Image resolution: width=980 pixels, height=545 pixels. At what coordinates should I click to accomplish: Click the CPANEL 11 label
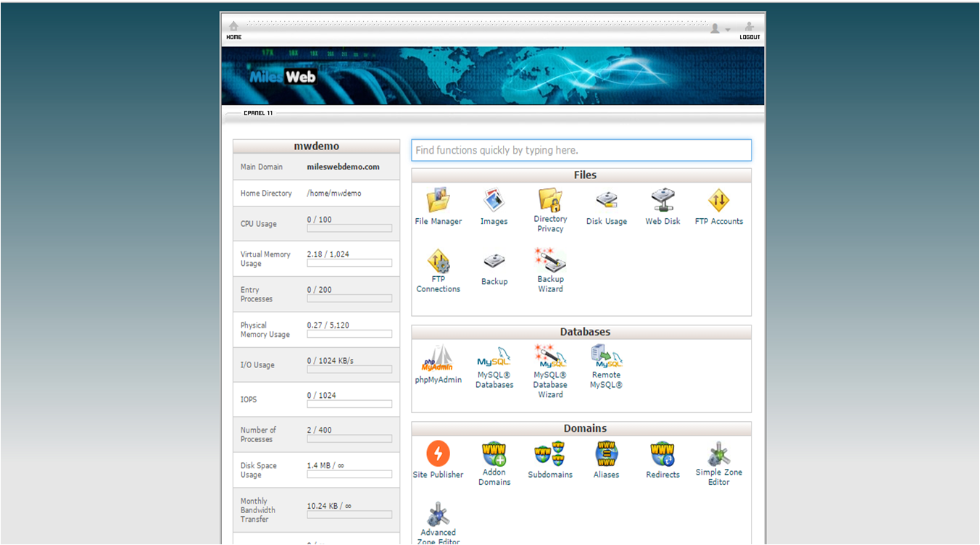[x=258, y=113]
